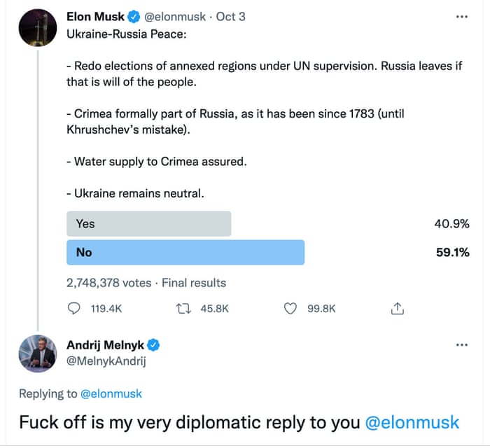Screen dimensions: 490x448
Task: Open the @MelnykAndrij handle
Action: point(106,362)
